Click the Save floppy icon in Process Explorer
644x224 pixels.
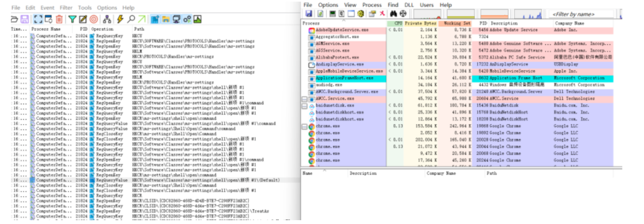(309, 14)
